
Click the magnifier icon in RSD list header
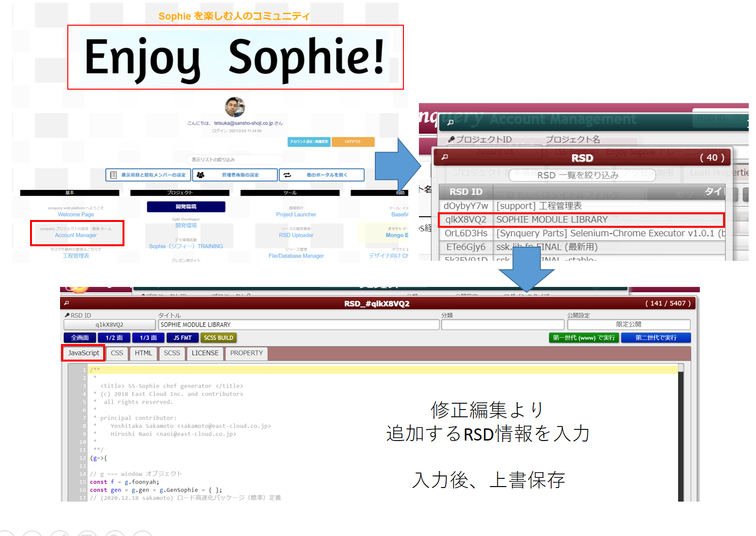445,157
